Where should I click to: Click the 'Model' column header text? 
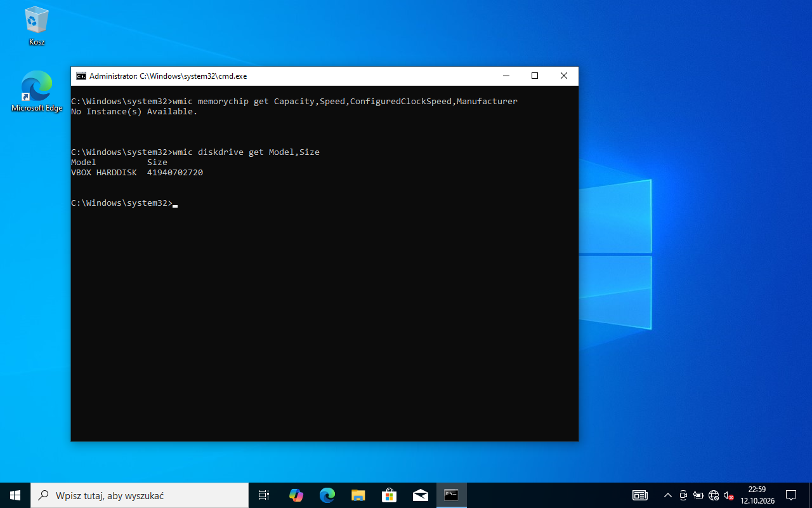pos(84,163)
